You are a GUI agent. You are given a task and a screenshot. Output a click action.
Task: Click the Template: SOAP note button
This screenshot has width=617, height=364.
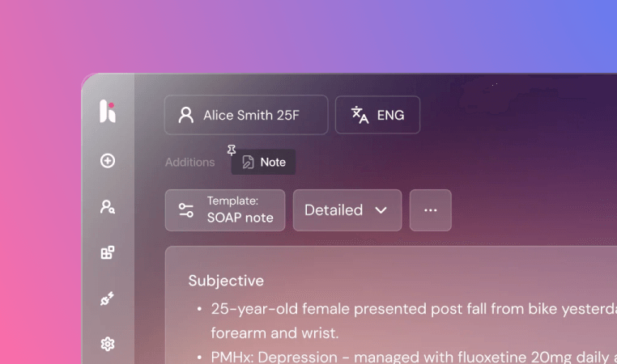coord(225,210)
